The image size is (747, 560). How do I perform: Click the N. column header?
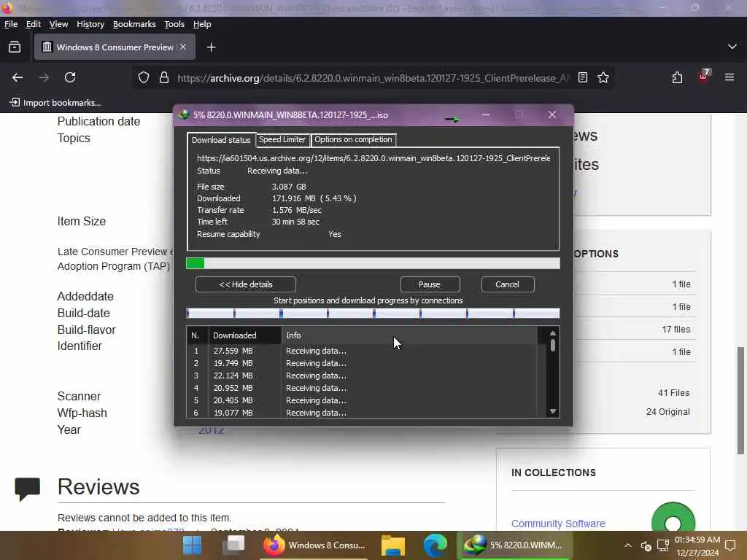click(x=198, y=335)
